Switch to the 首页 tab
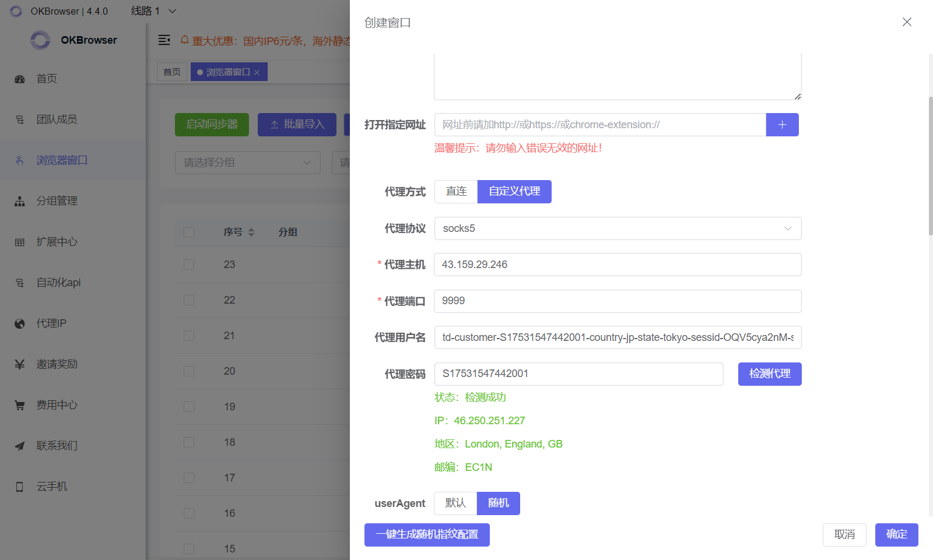Image resolution: width=933 pixels, height=560 pixels. tap(171, 71)
